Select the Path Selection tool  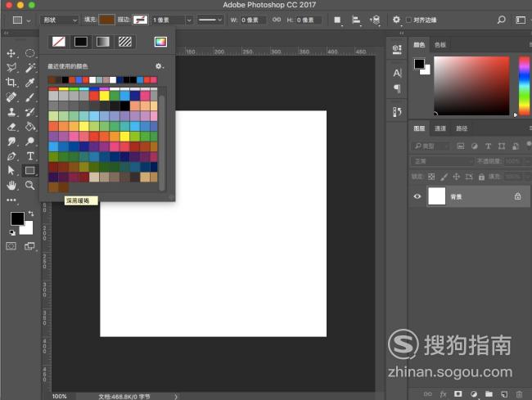click(x=11, y=170)
